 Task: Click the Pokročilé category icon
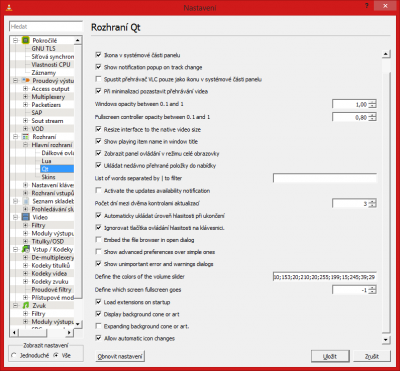26,40
